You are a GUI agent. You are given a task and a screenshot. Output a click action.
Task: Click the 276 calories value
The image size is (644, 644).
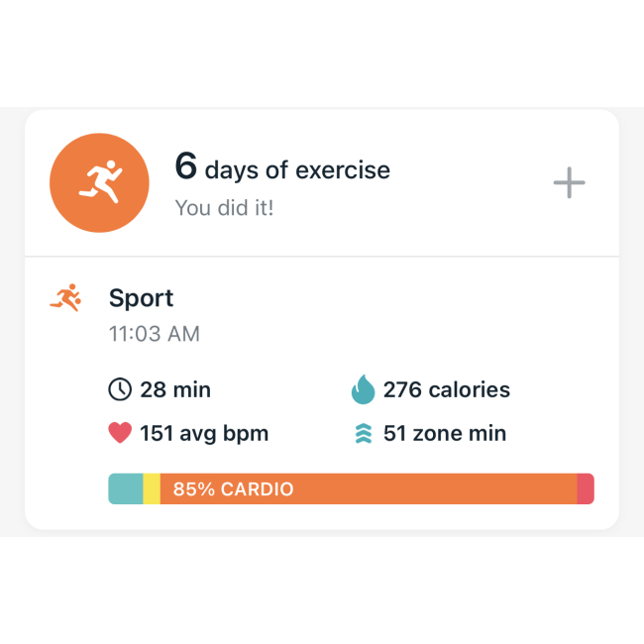[447, 389]
